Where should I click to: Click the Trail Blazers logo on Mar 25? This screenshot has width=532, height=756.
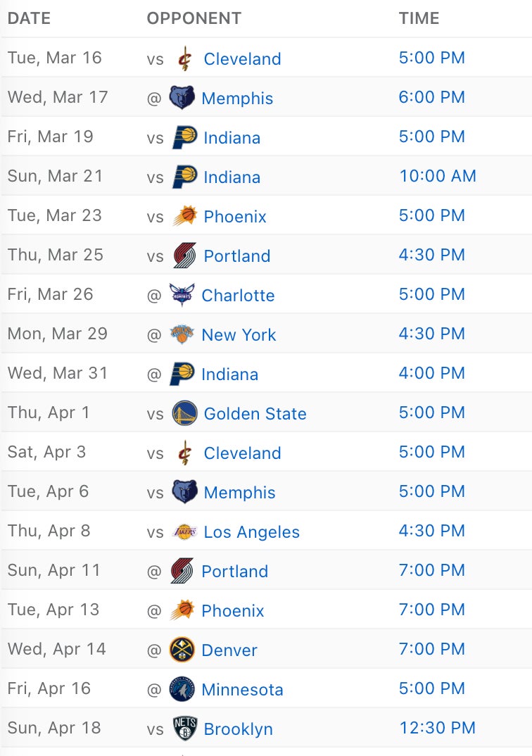pos(185,256)
